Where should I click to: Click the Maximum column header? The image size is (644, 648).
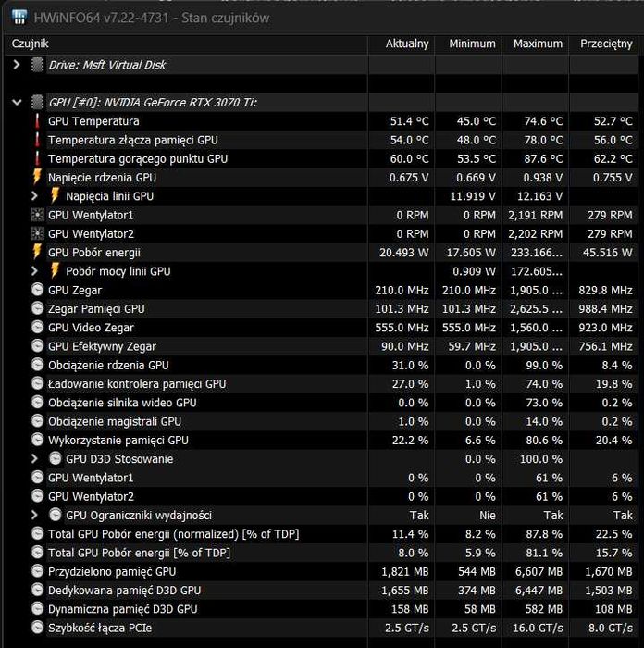coord(535,44)
